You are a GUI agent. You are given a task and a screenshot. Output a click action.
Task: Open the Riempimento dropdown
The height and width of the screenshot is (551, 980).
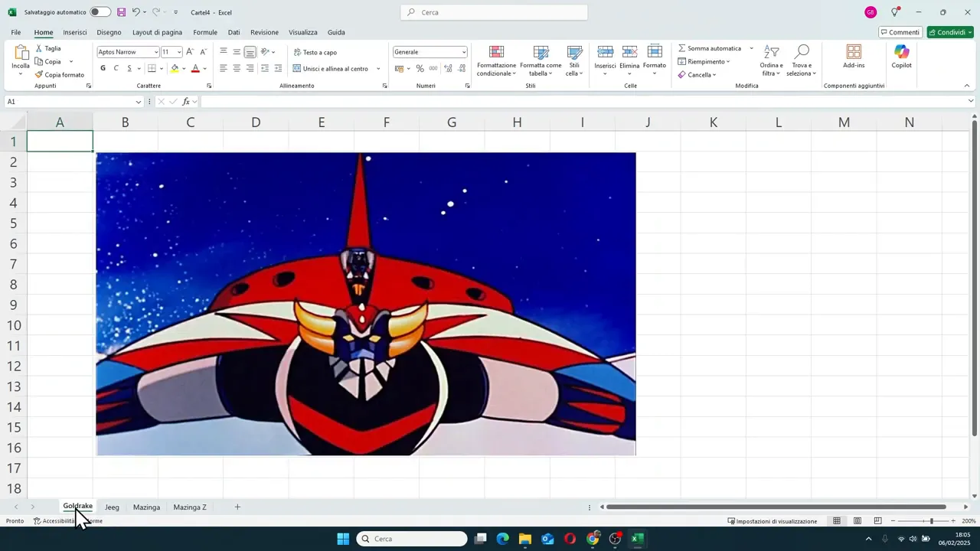click(704, 61)
